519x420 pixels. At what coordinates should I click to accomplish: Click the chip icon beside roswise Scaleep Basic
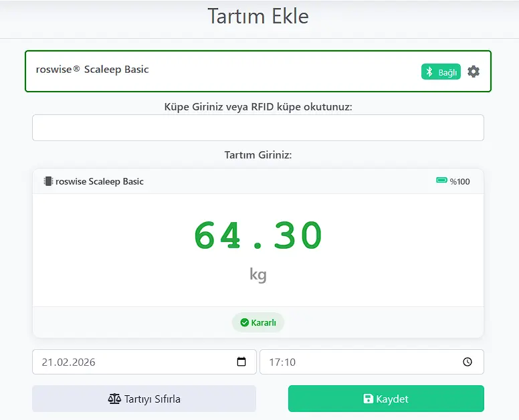tap(48, 181)
